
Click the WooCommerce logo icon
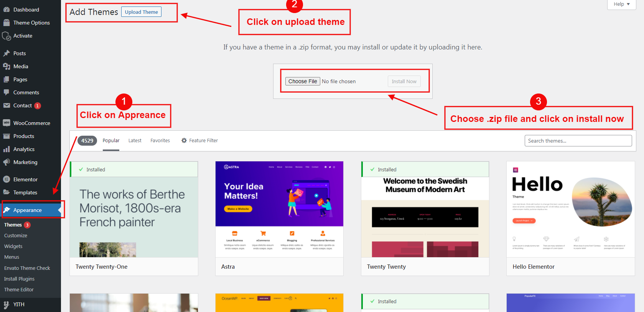7,123
